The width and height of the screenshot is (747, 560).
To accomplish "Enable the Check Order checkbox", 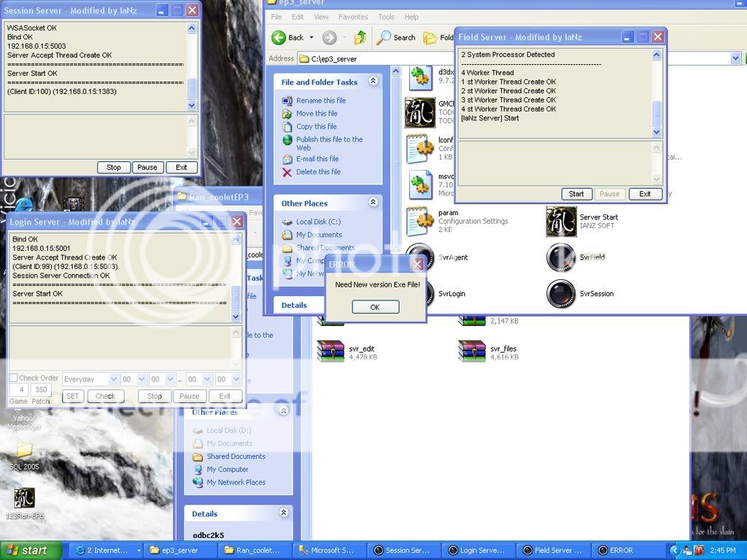I will [x=13, y=378].
